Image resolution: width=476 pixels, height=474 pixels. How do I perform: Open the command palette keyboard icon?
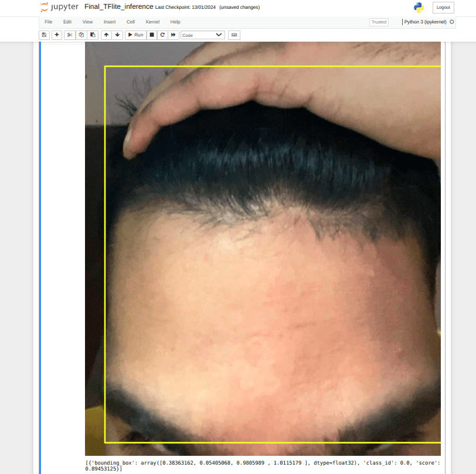[x=234, y=35]
